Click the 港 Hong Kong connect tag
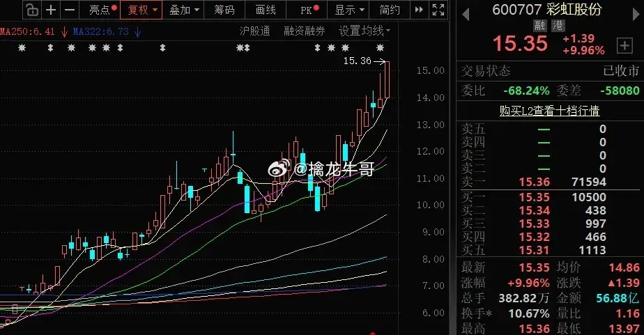 [x=558, y=26]
